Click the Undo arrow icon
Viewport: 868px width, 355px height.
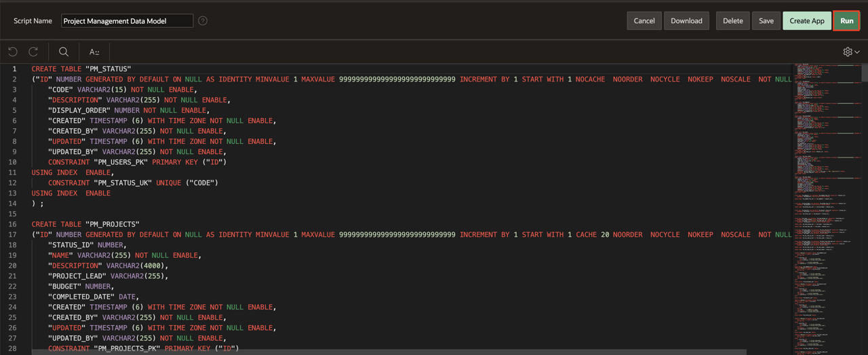[13, 52]
